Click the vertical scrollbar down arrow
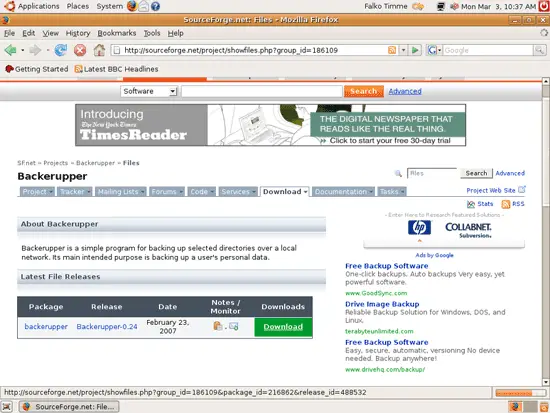Viewport: 550px width, 413px height. click(x=546, y=382)
